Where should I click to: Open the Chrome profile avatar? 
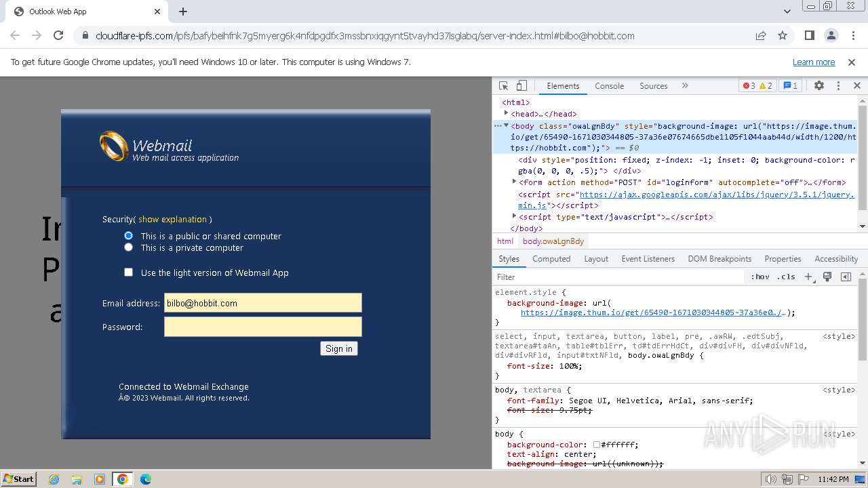831,35
